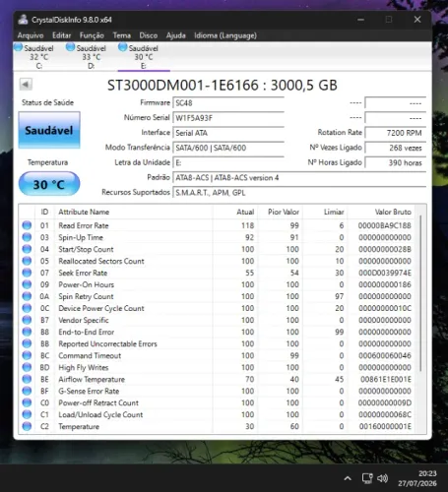Viewport: 448px width, 492px height.
Task: Click the Nº Vezes Ligado field 268 vezes
Action: coord(396,148)
